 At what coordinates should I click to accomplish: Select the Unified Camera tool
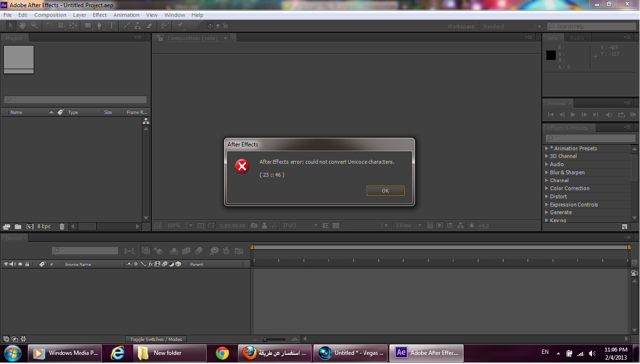coord(61,25)
